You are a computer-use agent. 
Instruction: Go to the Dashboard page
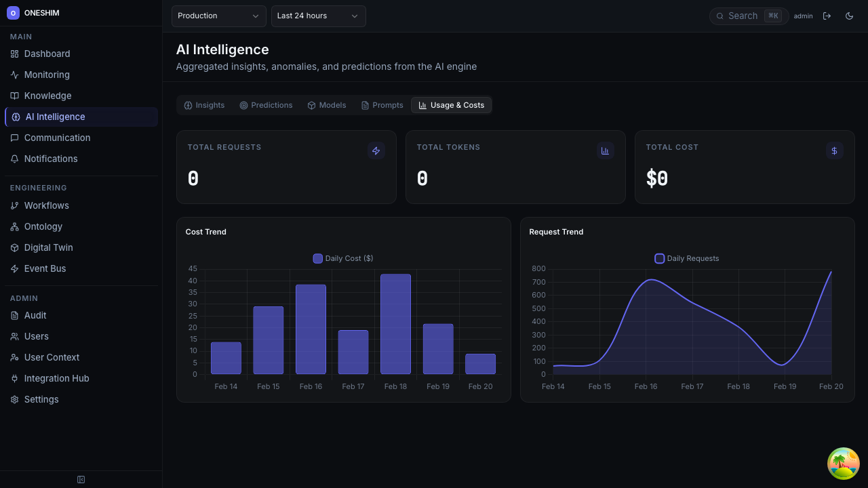pyautogui.click(x=47, y=54)
